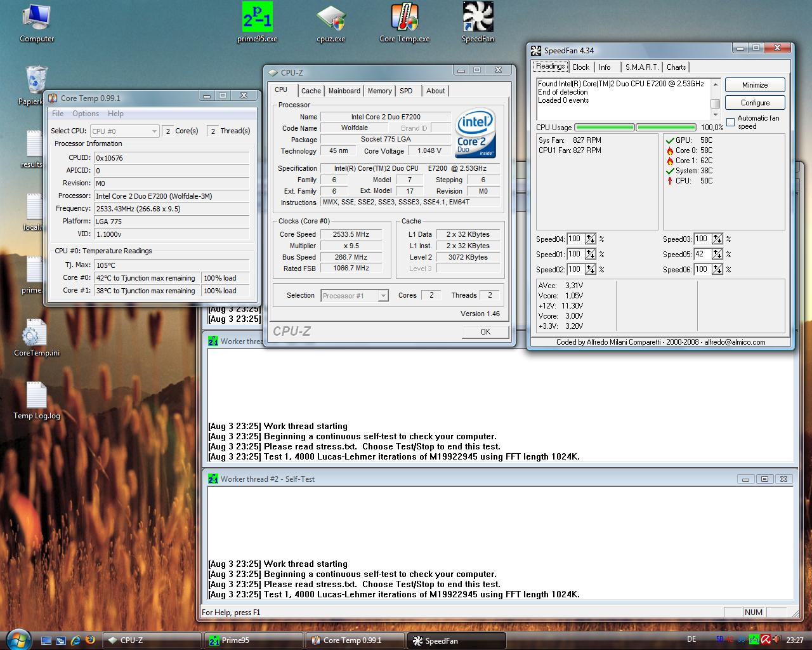812x650 pixels.
Task: Click the Core Temp title bar icon
Action: [x=53, y=98]
